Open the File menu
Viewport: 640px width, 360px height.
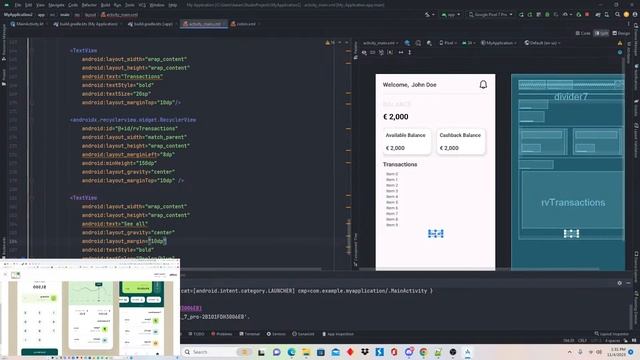coord(18,5)
